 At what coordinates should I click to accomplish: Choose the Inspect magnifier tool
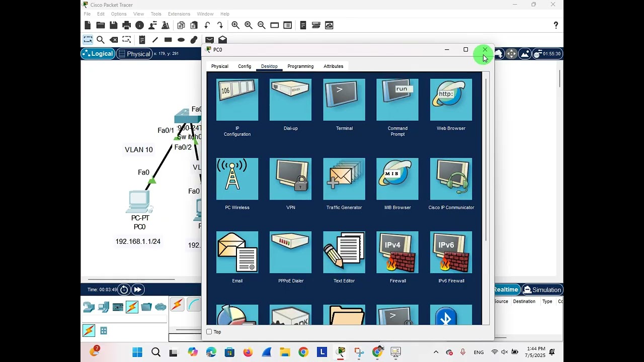(x=101, y=40)
